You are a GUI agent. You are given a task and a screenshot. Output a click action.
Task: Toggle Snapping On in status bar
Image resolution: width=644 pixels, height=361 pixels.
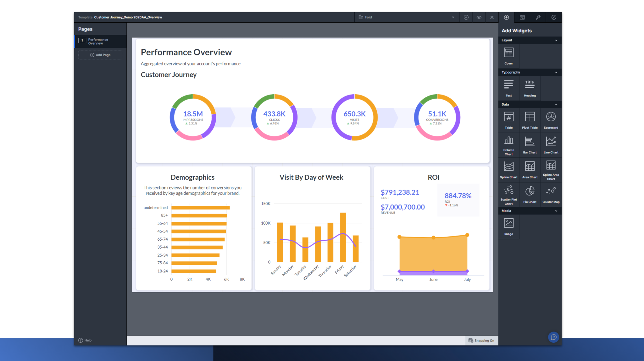tap(481, 340)
